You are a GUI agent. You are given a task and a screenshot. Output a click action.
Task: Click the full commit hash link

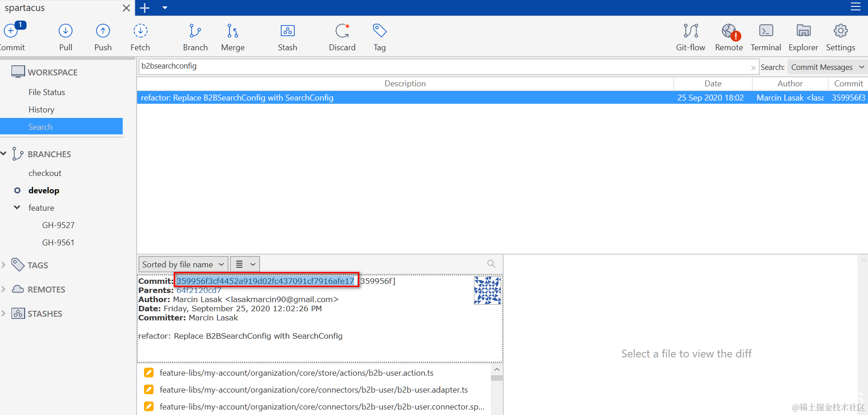(266, 281)
